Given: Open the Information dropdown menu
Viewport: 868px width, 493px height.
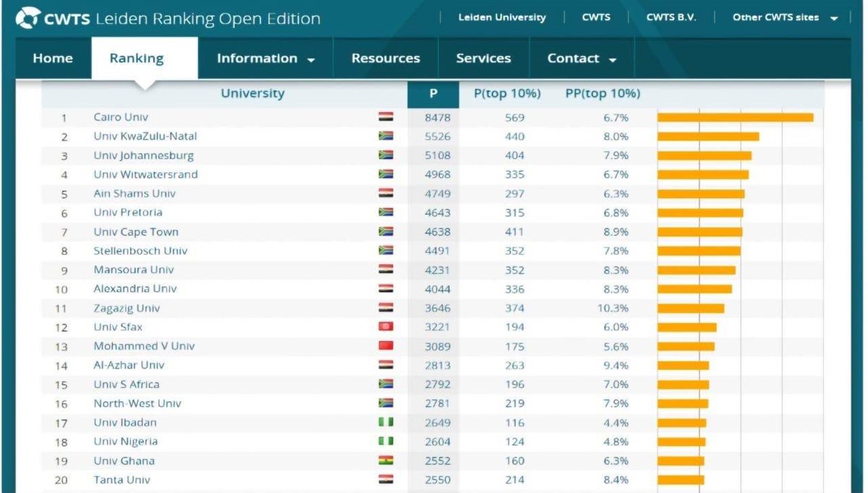Looking at the screenshot, I should (x=265, y=59).
